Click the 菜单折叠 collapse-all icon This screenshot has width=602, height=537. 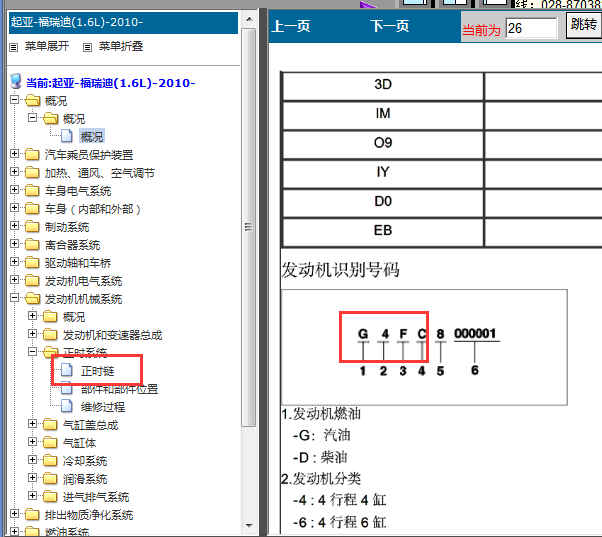(x=88, y=47)
